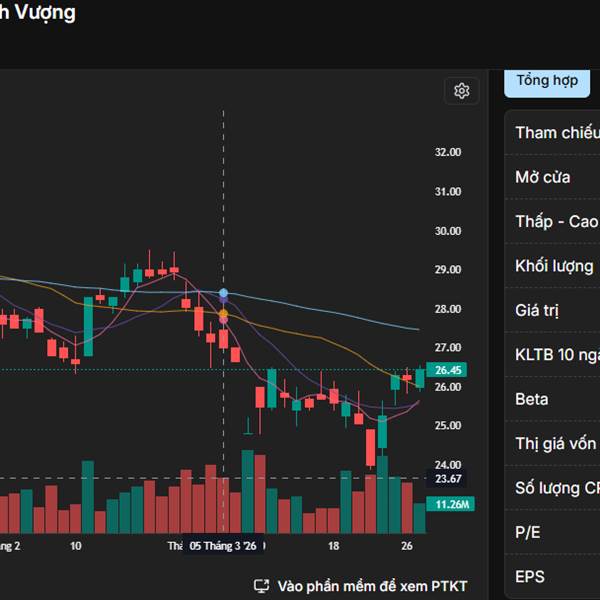The width and height of the screenshot is (600, 600).
Task: Click the monitor icon beside the PTKT link
Action: point(262,586)
